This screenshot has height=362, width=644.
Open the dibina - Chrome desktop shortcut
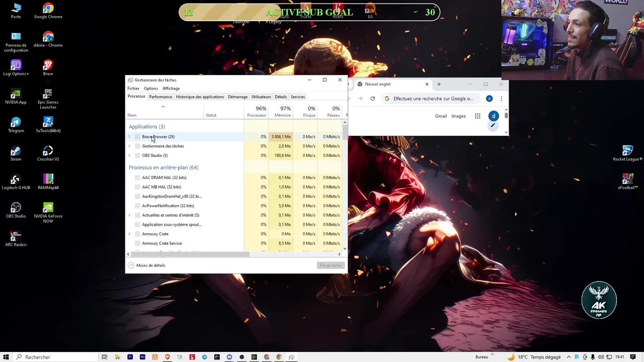[48, 39]
